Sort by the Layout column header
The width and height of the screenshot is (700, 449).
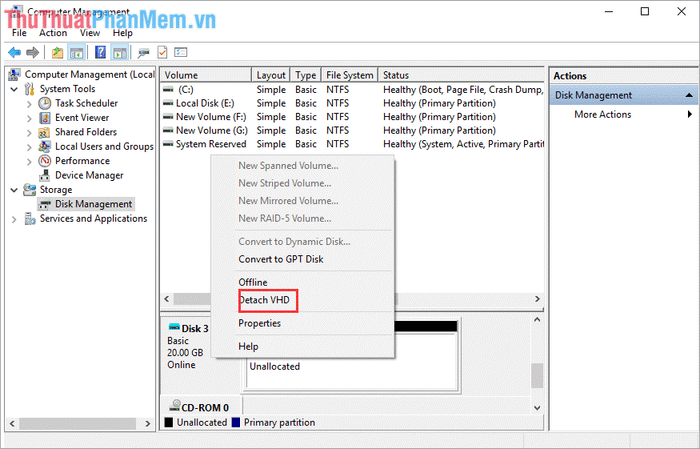271,75
